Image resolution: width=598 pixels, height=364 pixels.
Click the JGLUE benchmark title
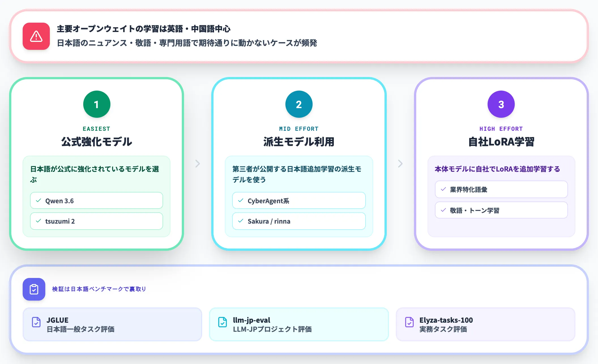[x=57, y=320]
